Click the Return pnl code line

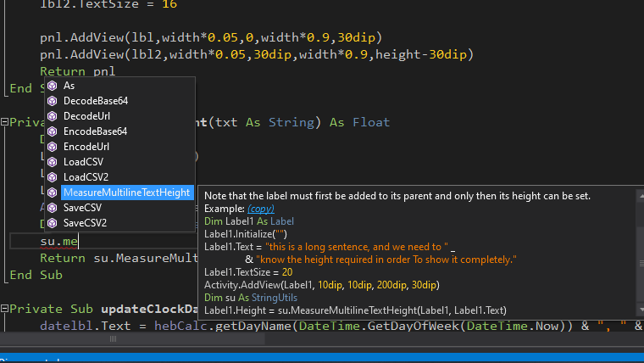[77, 72]
